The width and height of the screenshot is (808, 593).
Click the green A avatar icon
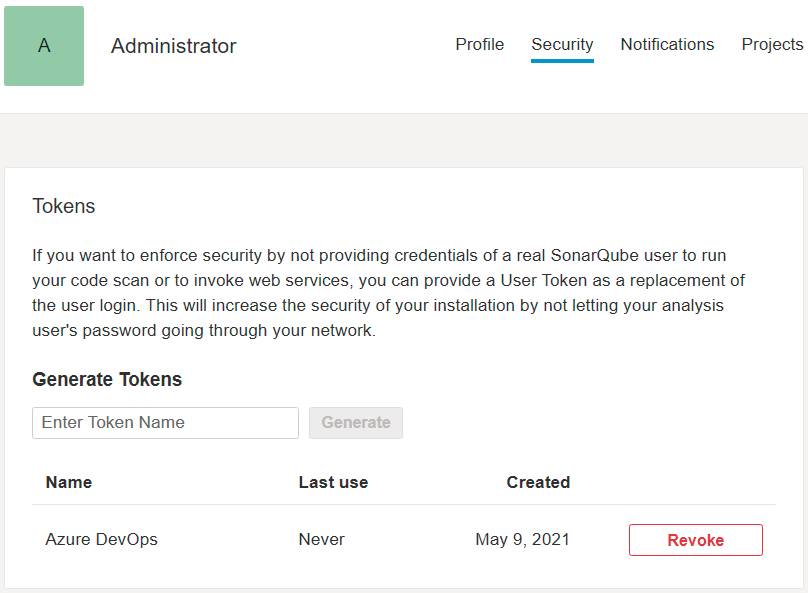click(44, 46)
